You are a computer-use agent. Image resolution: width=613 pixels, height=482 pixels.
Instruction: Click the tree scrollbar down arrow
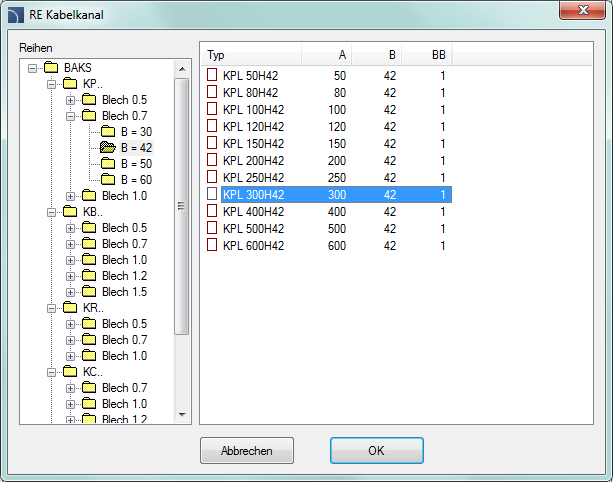click(x=182, y=414)
